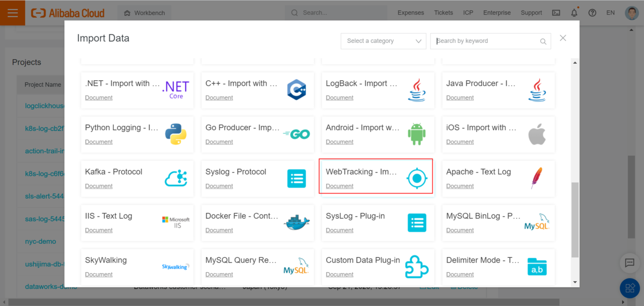Open the Enterprise menu

[x=497, y=13]
